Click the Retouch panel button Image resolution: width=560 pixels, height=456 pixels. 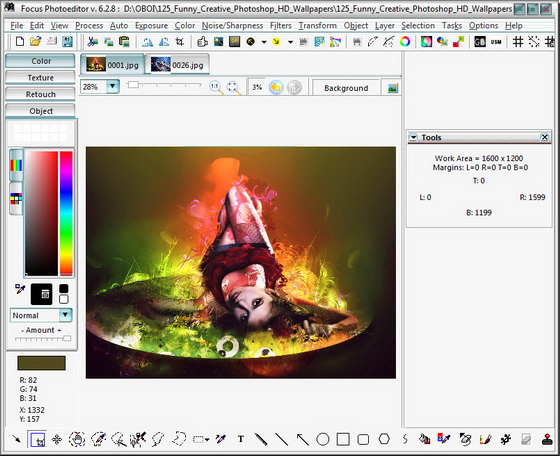point(40,94)
